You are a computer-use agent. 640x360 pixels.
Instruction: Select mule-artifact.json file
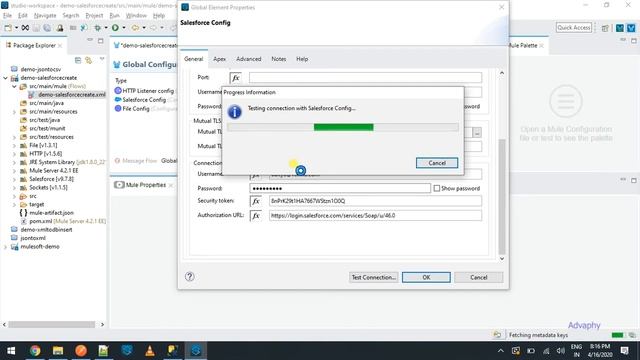click(51, 213)
